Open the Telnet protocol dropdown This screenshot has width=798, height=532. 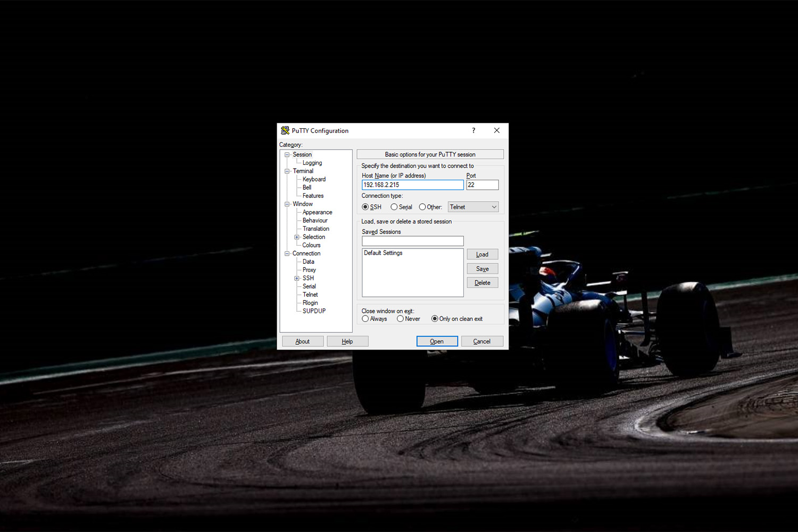(x=473, y=207)
